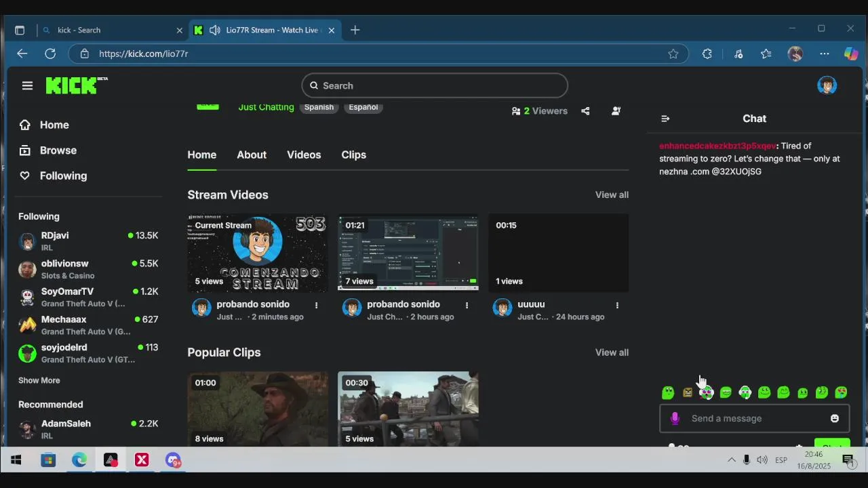Focus the Kick search field
Image resolution: width=868 pixels, height=488 pixels.
pyautogui.click(x=435, y=85)
